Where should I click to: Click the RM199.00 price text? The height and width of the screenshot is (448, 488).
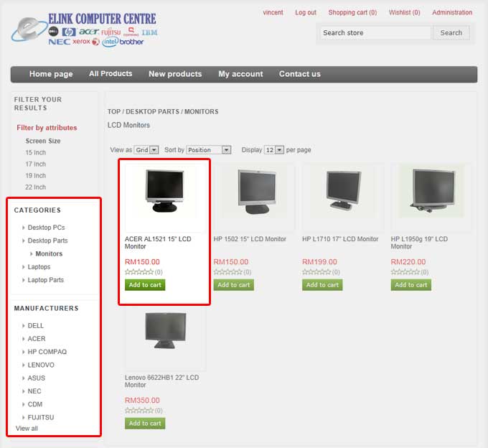point(319,262)
